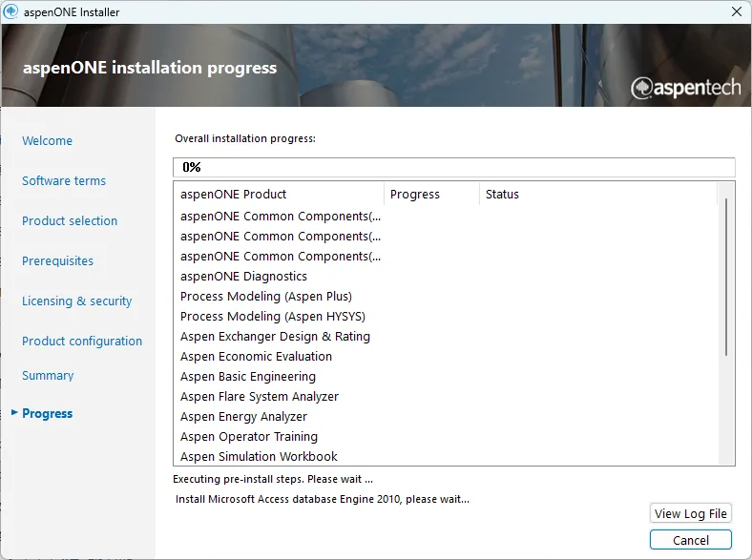
Task: Select the Product selection step
Action: tap(70, 220)
